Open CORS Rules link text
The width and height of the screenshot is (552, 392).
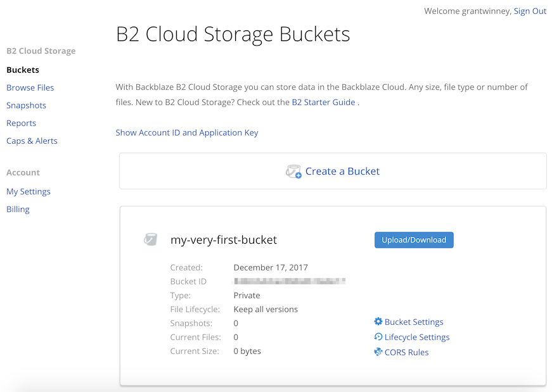(407, 352)
